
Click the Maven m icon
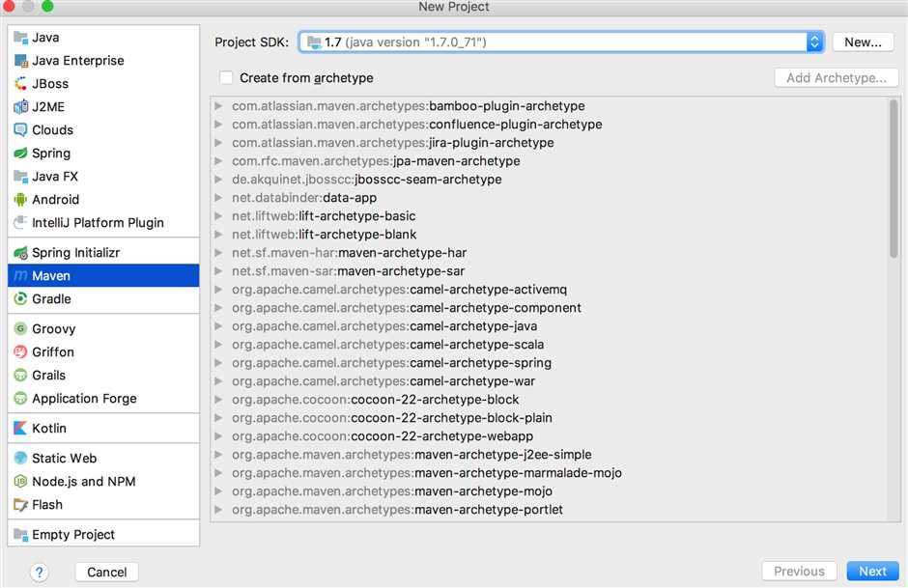[20, 276]
